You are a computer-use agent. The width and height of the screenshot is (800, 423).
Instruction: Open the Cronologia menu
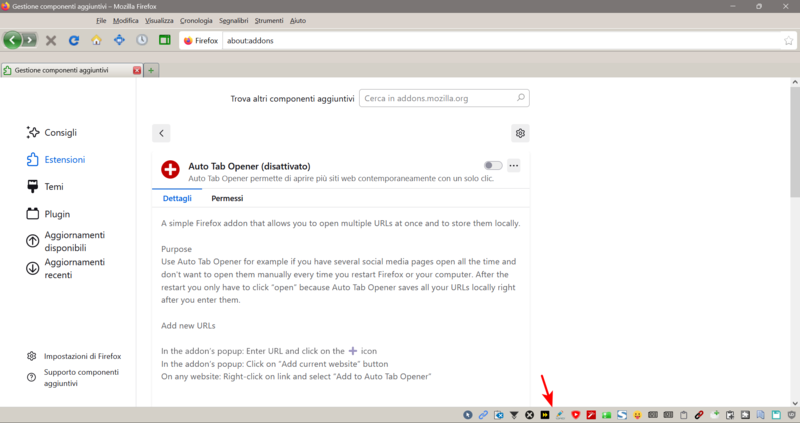tap(196, 20)
